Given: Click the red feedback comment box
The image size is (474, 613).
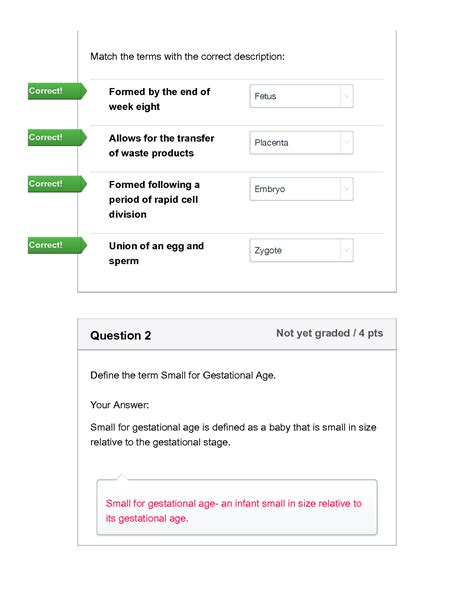Looking at the screenshot, I should pyautogui.click(x=237, y=507).
